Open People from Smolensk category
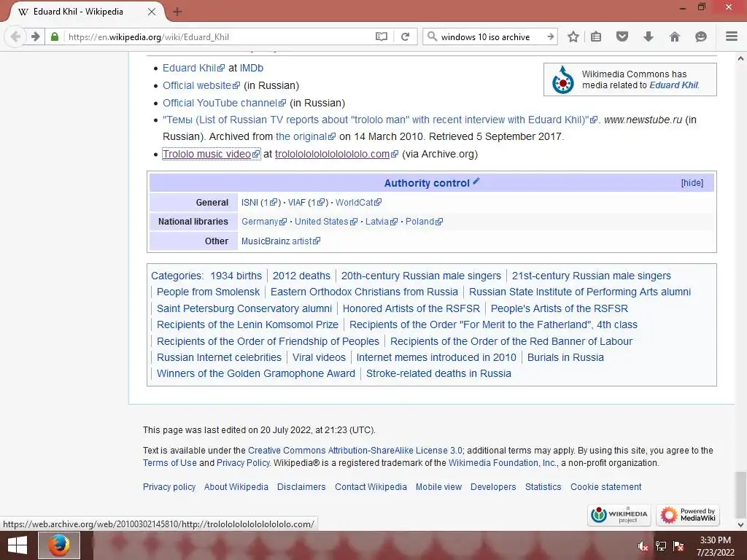747x560 pixels. [208, 292]
